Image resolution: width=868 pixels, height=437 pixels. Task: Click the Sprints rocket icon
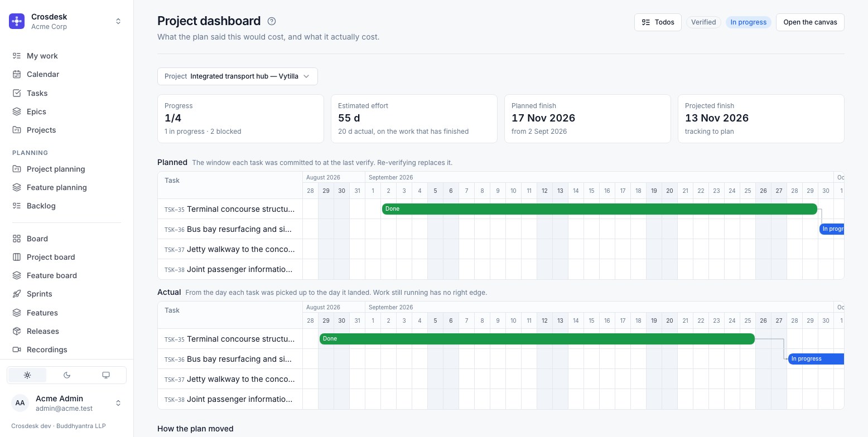(x=17, y=294)
